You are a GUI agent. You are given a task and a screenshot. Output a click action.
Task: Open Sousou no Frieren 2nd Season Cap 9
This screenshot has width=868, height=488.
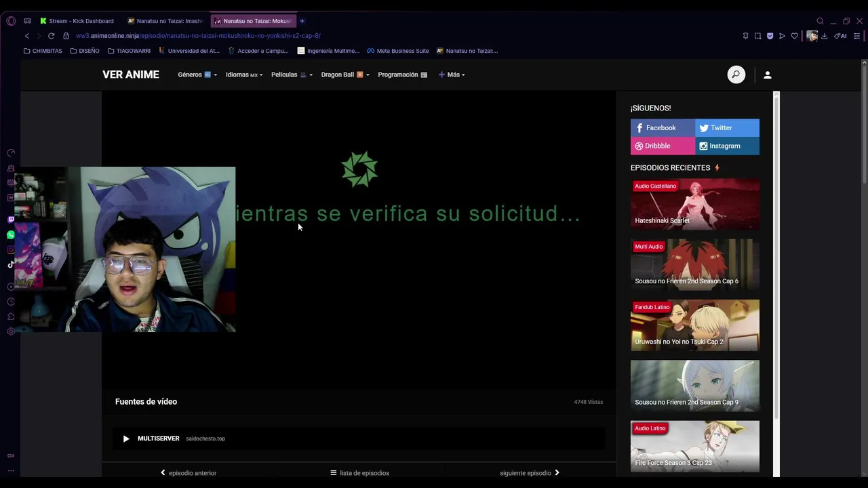tap(695, 386)
